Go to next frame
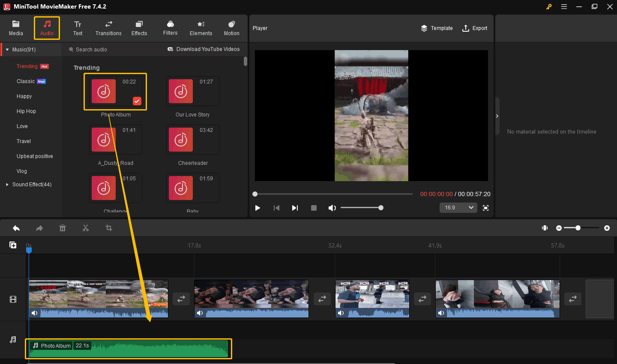 pyautogui.click(x=295, y=208)
